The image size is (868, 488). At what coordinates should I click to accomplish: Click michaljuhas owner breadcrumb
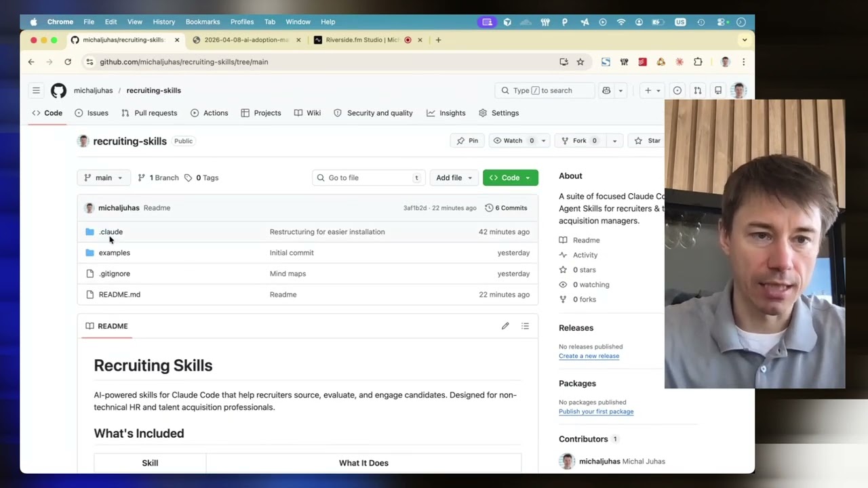pyautogui.click(x=94, y=90)
